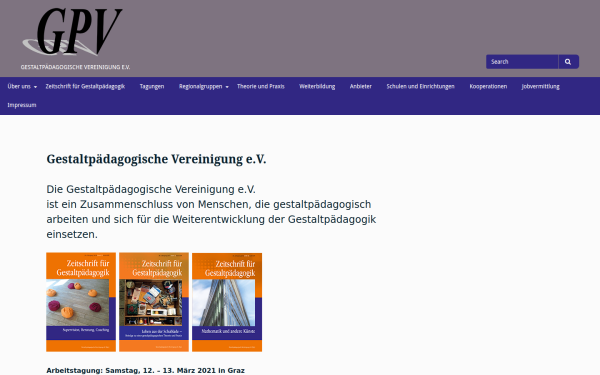This screenshot has height=375, width=600.
Task: Click the Arbeitstagung 12.–13. März 2021 in Graz text
Action: click(x=145, y=370)
